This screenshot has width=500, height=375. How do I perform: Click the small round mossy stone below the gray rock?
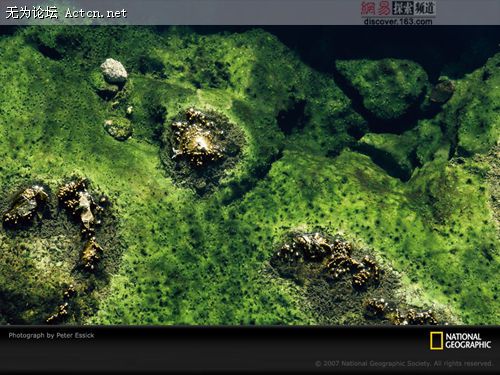pos(118,128)
